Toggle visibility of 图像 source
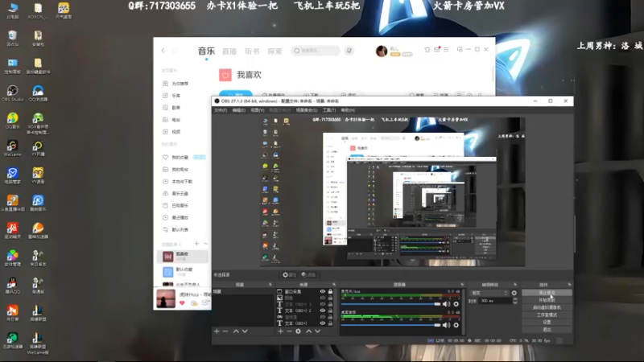This screenshot has width=644, height=362. tap(323, 298)
